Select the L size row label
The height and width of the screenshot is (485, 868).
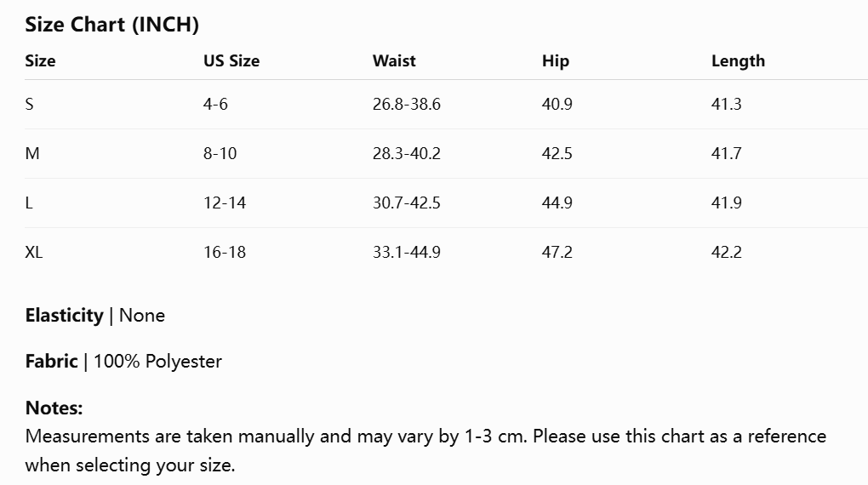pos(29,203)
